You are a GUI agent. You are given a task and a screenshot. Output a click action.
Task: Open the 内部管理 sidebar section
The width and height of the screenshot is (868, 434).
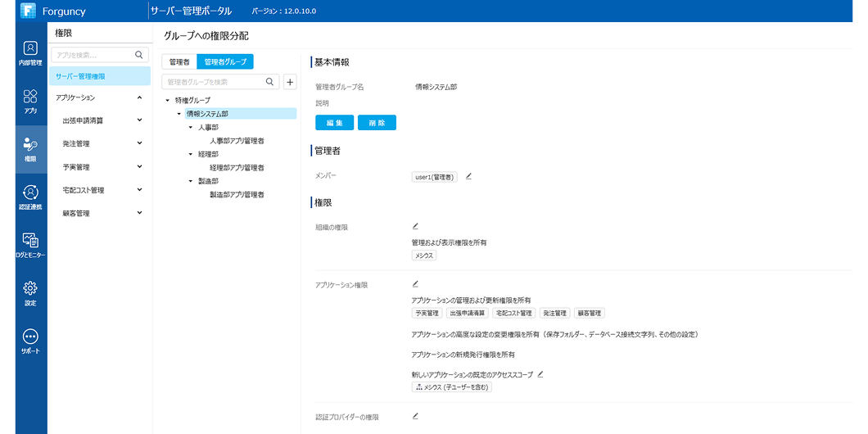point(31,54)
